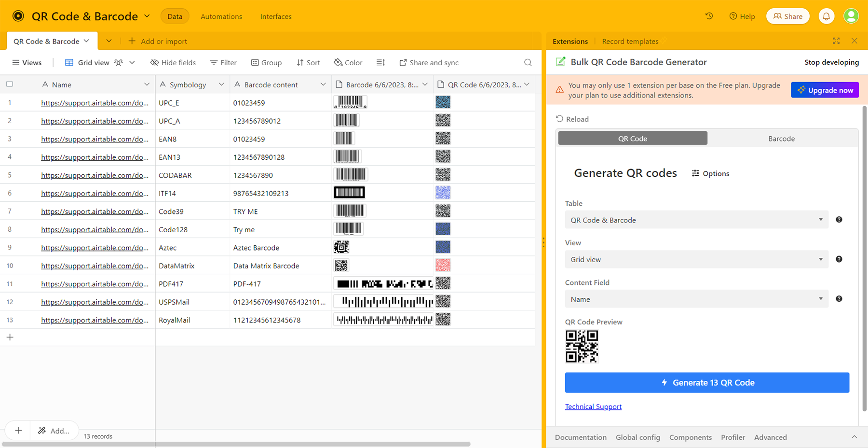868x448 pixels.
Task: Click Help button
Action: tap(742, 16)
